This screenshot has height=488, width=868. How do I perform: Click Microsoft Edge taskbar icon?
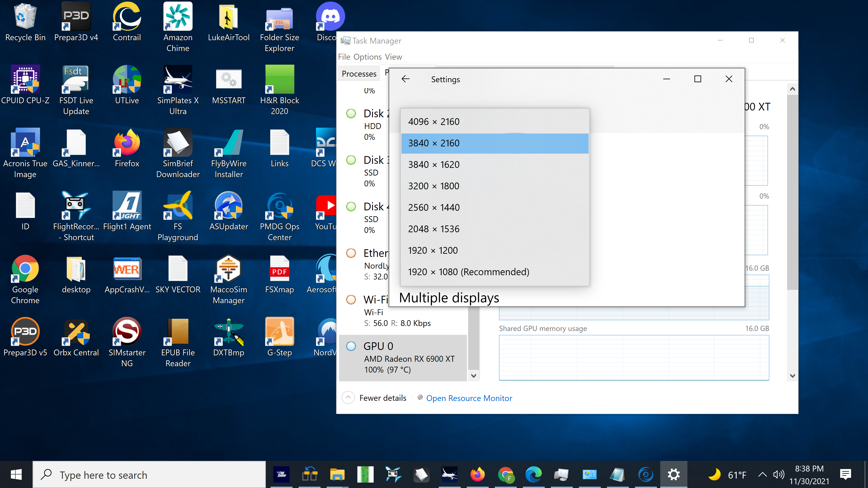click(533, 475)
